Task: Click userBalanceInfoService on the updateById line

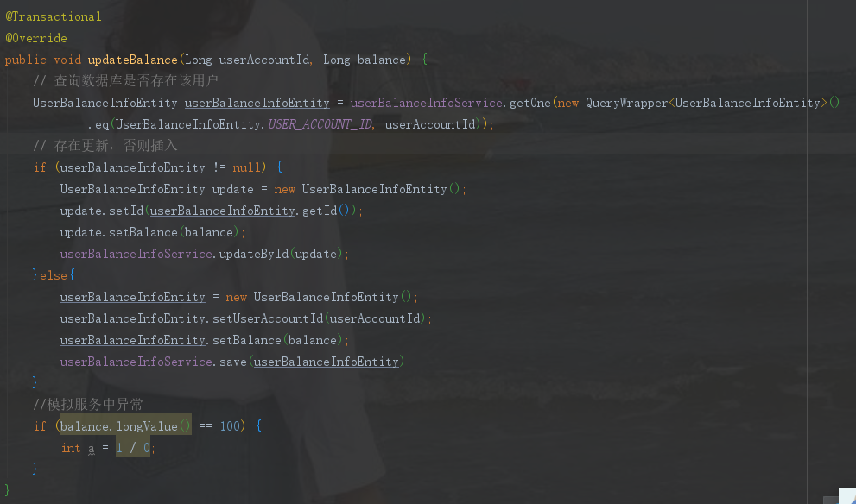Action: (x=136, y=255)
